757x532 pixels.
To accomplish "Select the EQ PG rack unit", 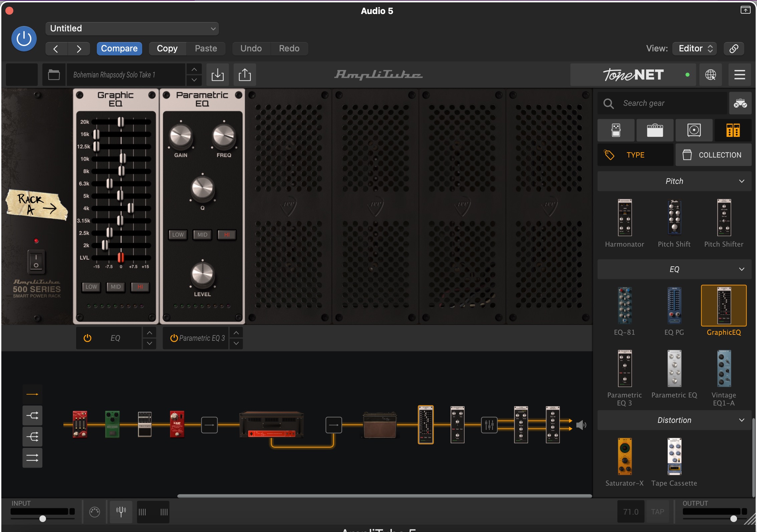I will (674, 305).
